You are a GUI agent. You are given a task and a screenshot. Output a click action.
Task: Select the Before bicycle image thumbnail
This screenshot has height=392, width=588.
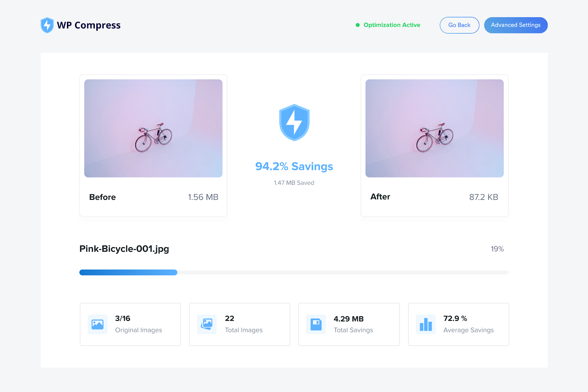tap(153, 129)
